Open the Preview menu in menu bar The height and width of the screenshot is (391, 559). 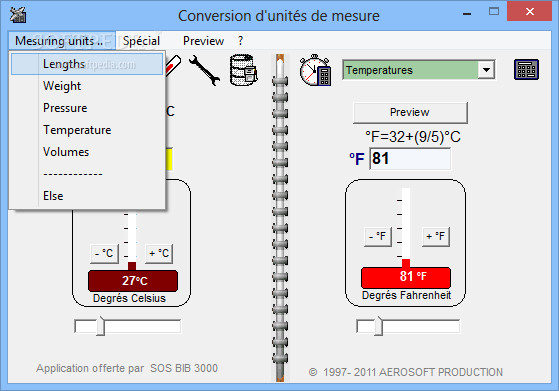[203, 41]
